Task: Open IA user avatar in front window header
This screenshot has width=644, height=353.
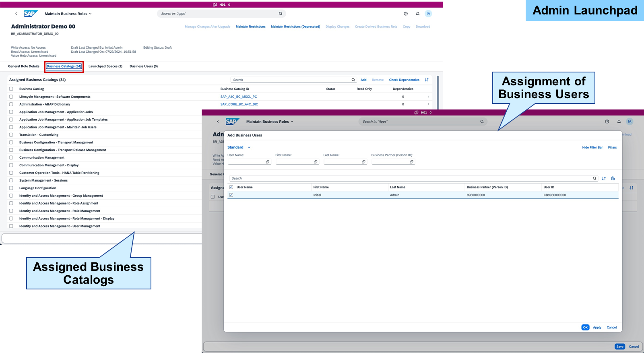Action: [x=630, y=122]
